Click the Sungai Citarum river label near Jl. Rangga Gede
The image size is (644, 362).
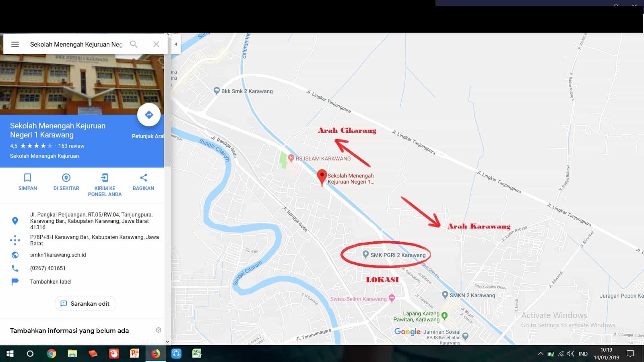[x=214, y=150]
